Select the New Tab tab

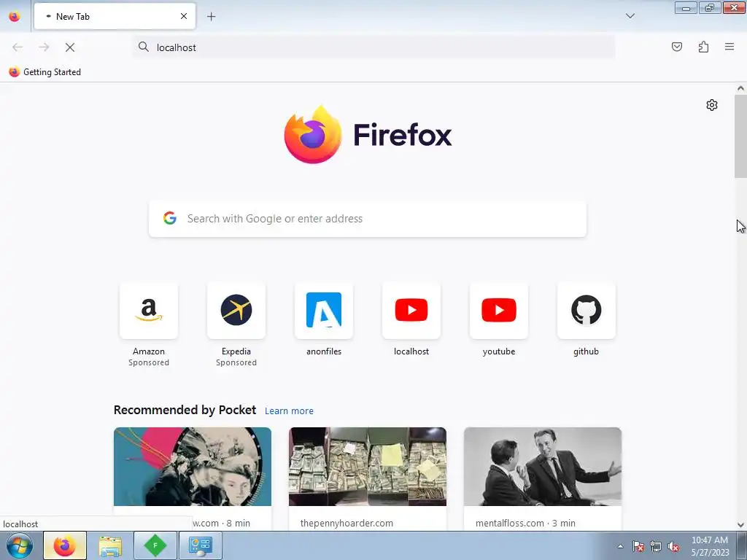[x=115, y=17]
